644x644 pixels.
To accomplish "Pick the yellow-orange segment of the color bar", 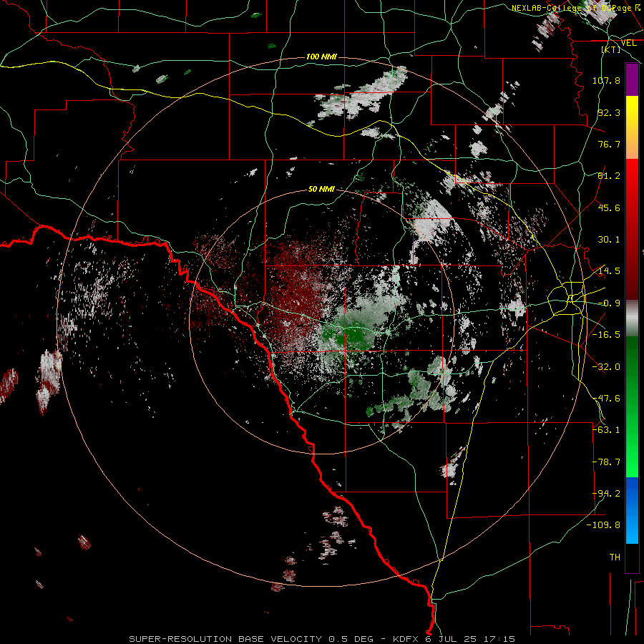I will click(632, 127).
